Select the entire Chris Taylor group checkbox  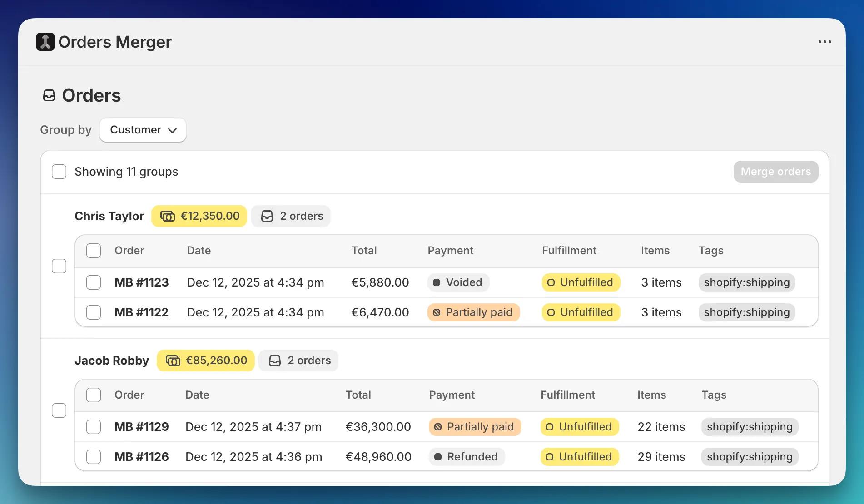pyautogui.click(x=59, y=266)
